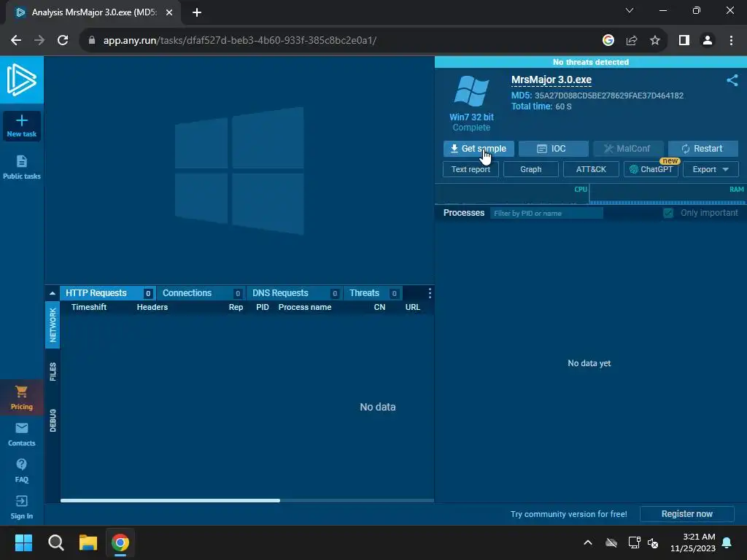This screenshot has width=747, height=560.
Task: Click the ANY.RUN logo icon
Action: [21, 79]
